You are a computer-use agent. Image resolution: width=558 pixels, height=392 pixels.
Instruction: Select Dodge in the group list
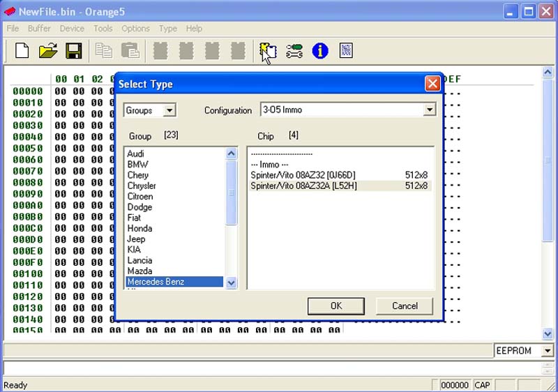174,207
